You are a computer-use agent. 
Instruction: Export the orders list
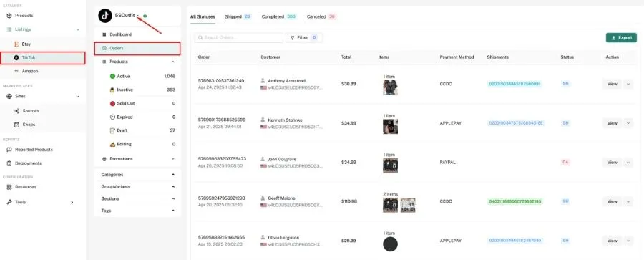621,37
